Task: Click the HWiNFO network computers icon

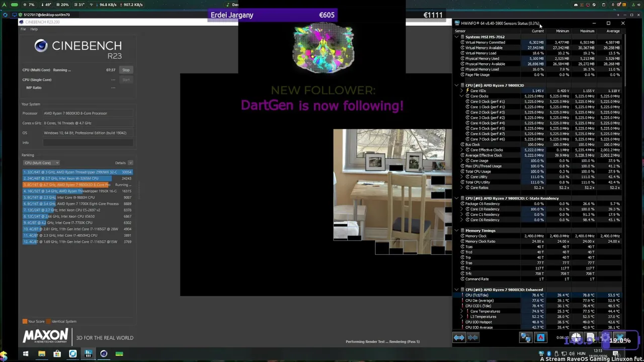Action: [x=525, y=338]
